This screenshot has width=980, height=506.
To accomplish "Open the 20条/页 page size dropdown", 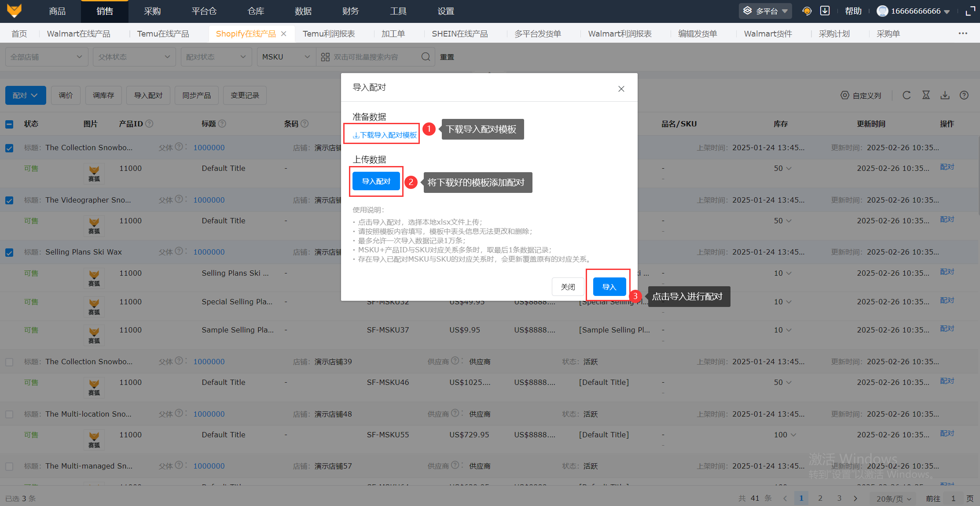I will click(893, 499).
